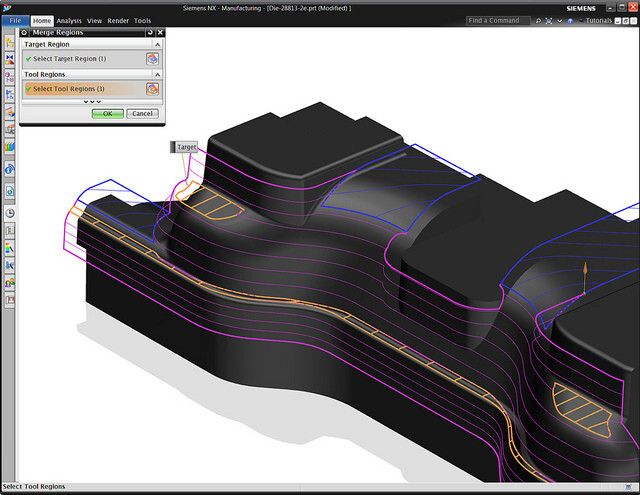Expand more options in Merge Regions dialog
The height and width of the screenshot is (495, 640).
click(x=92, y=102)
